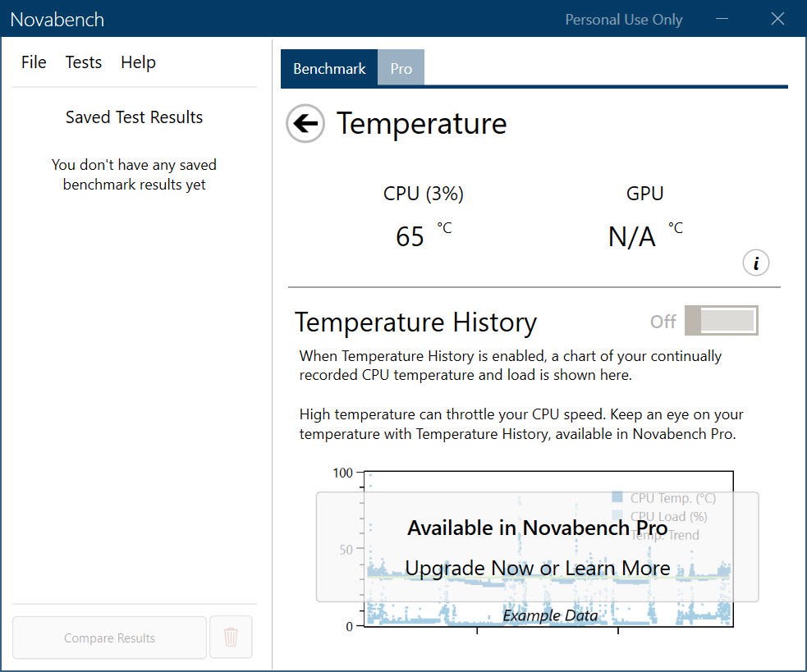Click the Example Data chart caption
The height and width of the screenshot is (672, 807).
tap(550, 615)
